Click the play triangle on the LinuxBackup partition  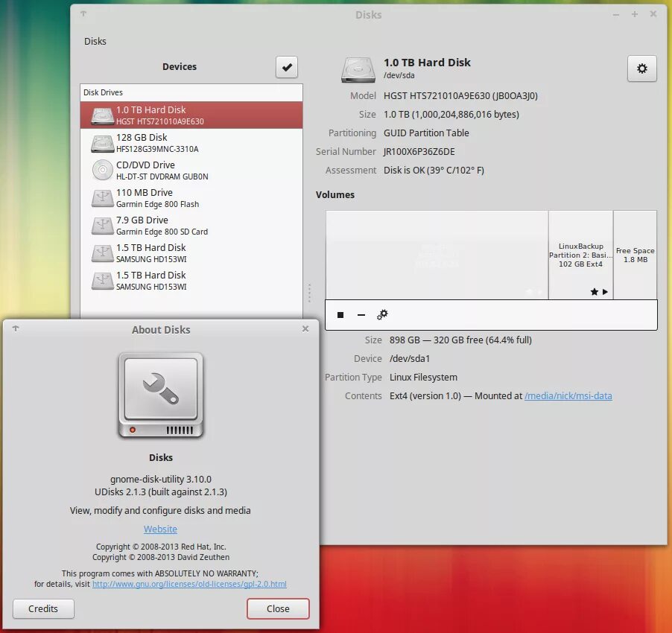(605, 292)
